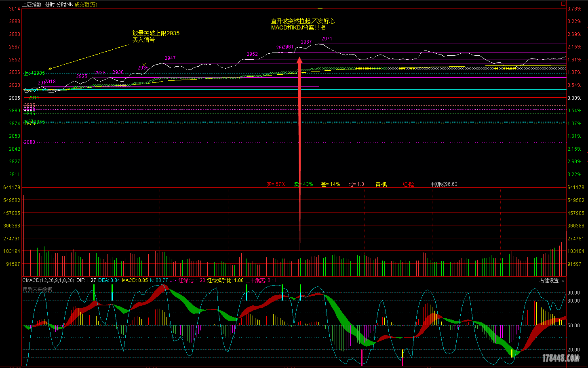Click the 红绿换手比: 1.08 value

(x=226, y=280)
